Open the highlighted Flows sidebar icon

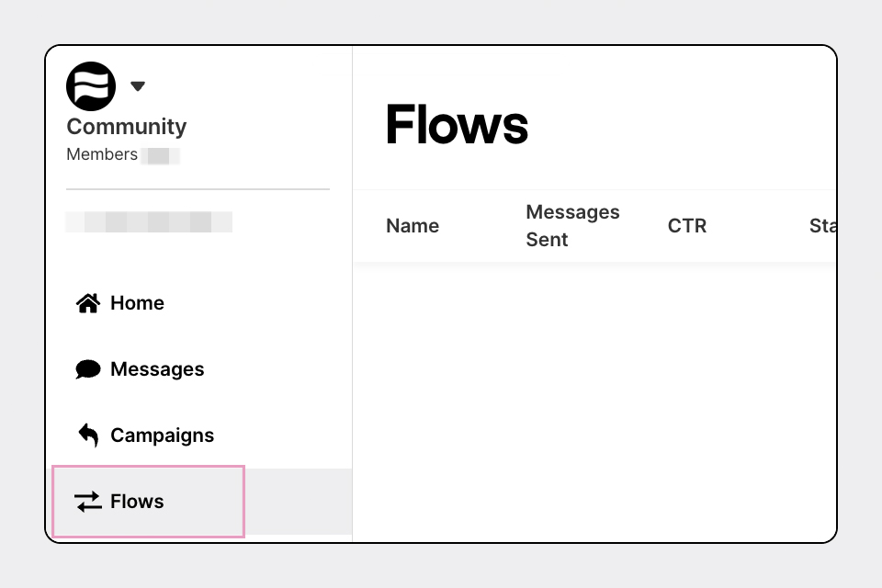[87, 501]
